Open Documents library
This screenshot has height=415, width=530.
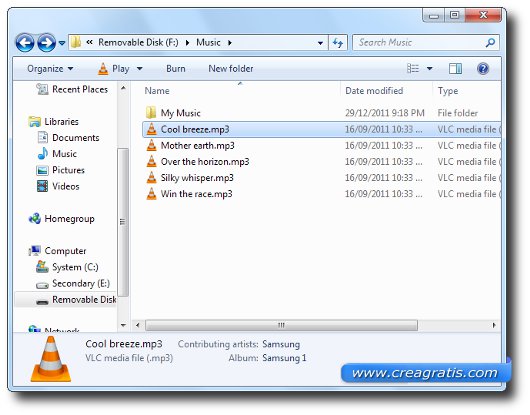tap(76, 138)
